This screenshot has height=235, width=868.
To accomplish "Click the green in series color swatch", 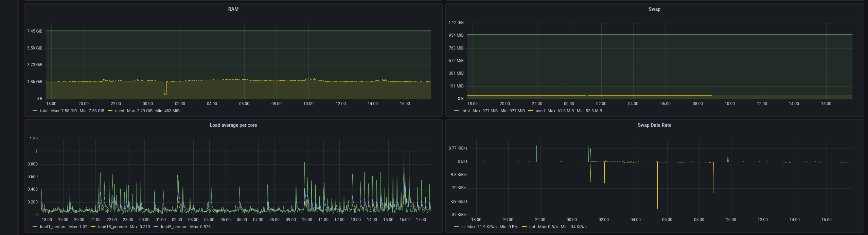I will pyautogui.click(x=456, y=227).
